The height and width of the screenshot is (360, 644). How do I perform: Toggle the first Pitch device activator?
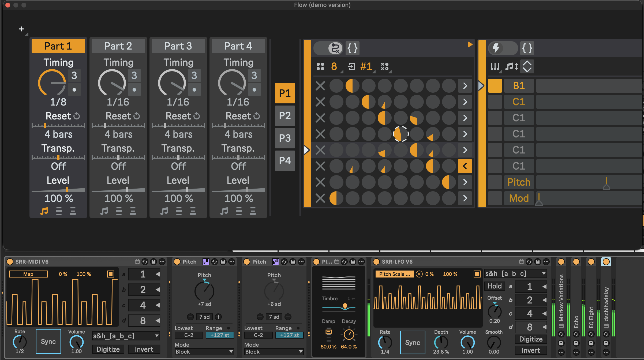point(177,262)
